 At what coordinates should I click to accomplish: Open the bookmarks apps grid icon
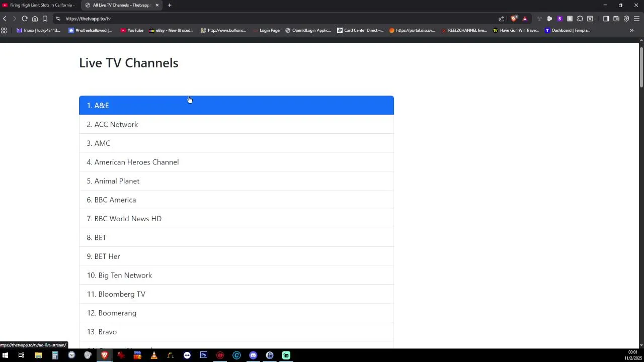point(4,30)
